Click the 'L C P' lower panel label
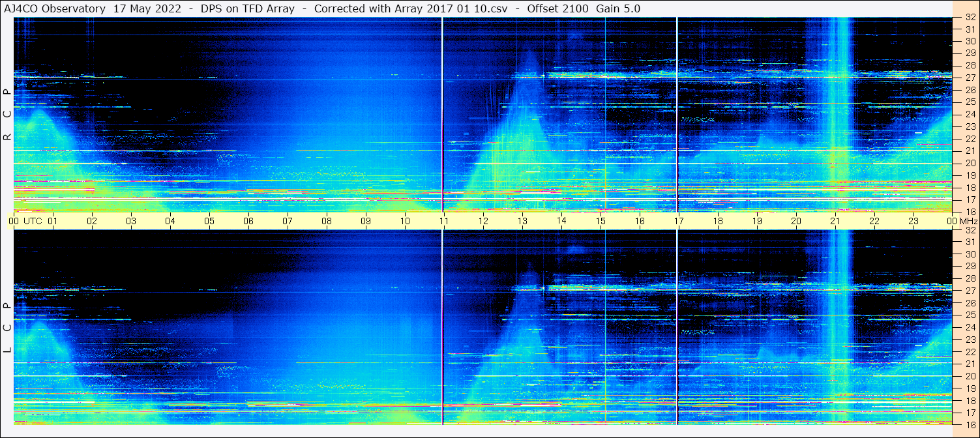This screenshot has width=980, height=438. (x=7, y=328)
